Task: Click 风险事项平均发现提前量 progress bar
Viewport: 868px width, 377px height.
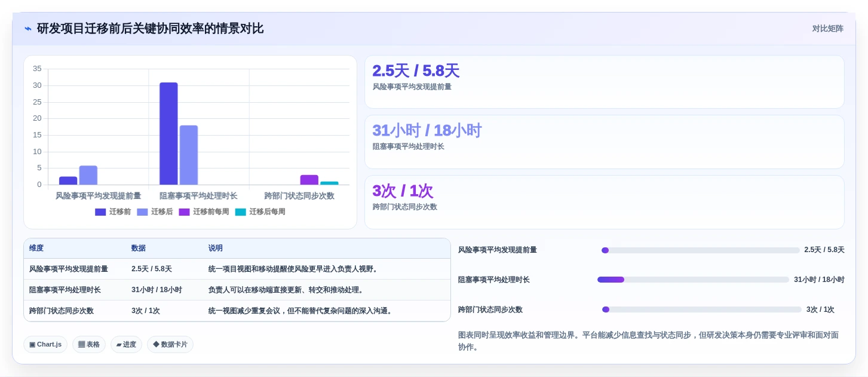Action: coord(700,250)
